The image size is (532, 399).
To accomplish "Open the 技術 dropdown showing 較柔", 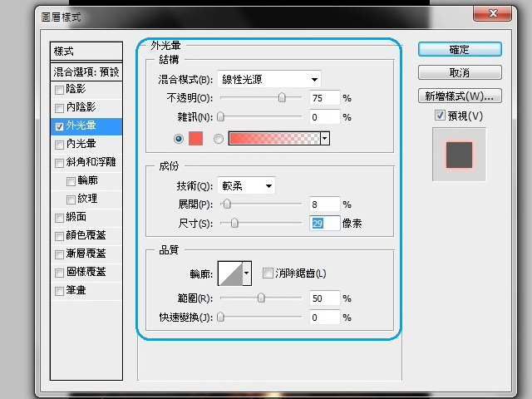I will tap(246, 185).
